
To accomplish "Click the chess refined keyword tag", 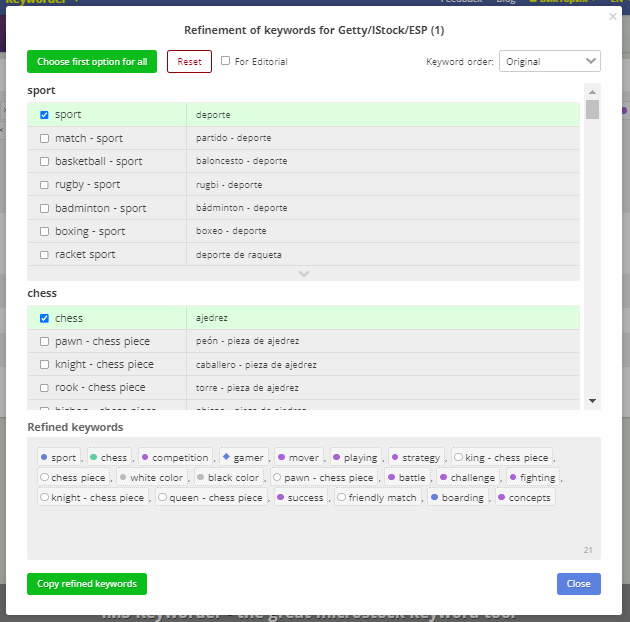I will (x=109, y=457).
